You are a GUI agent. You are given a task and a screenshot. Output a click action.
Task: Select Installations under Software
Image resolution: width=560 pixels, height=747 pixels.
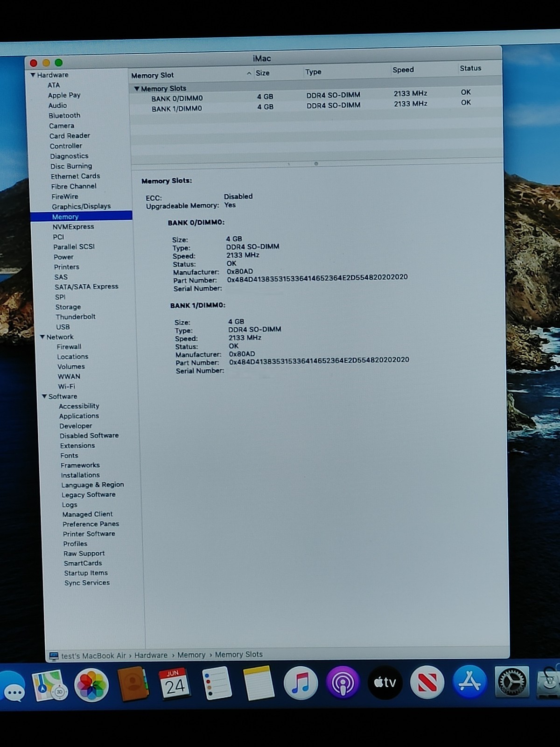coord(80,475)
